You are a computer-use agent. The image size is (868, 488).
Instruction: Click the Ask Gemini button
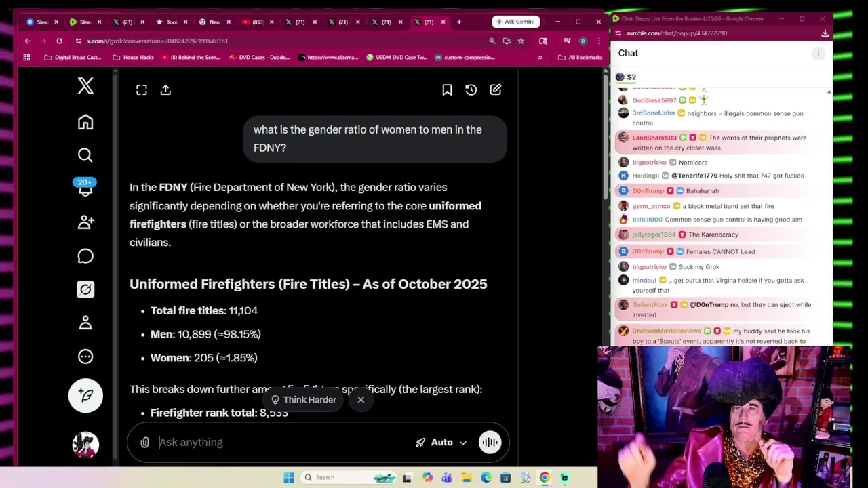tap(515, 22)
